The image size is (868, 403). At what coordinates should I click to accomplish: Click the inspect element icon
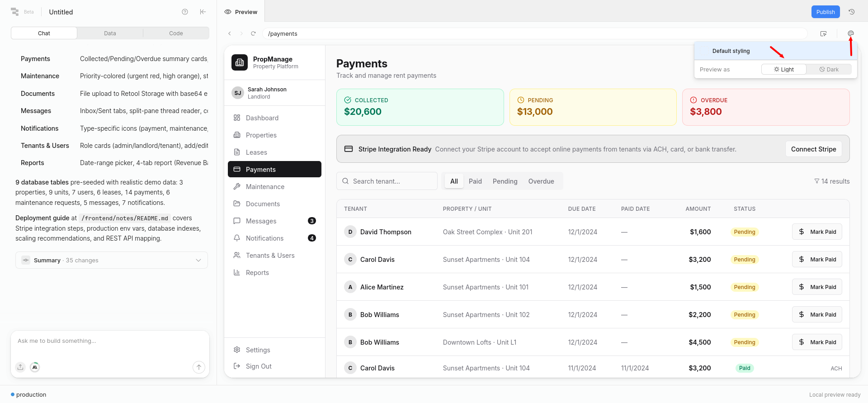pyautogui.click(x=823, y=33)
